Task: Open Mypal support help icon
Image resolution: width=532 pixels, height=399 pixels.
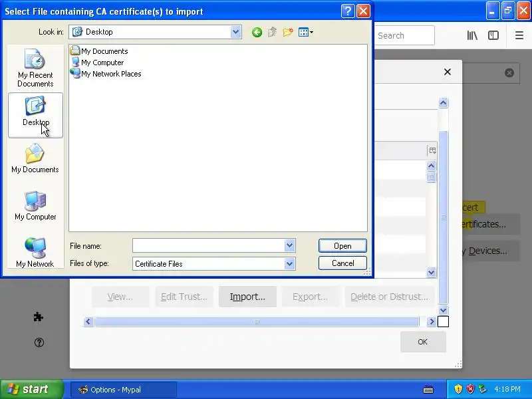Action: 39,342
